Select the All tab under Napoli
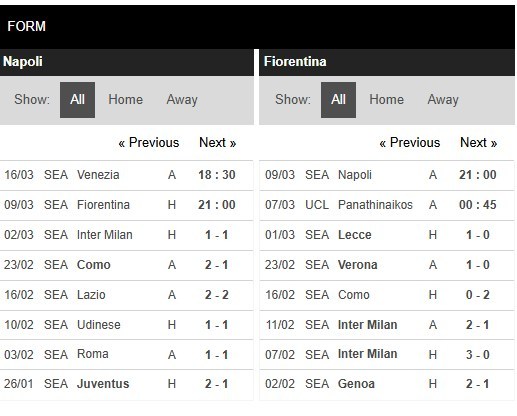The image size is (517, 416). click(77, 100)
